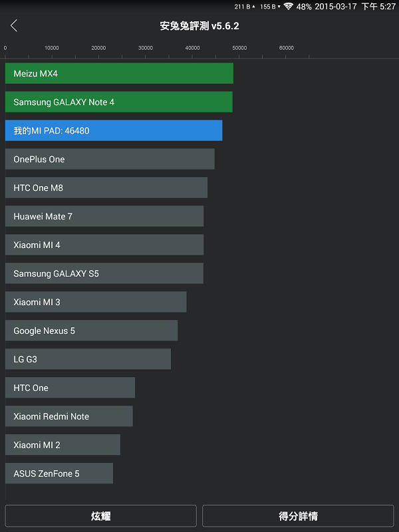Tap the Xiaomi MI 4 bar

click(x=104, y=245)
